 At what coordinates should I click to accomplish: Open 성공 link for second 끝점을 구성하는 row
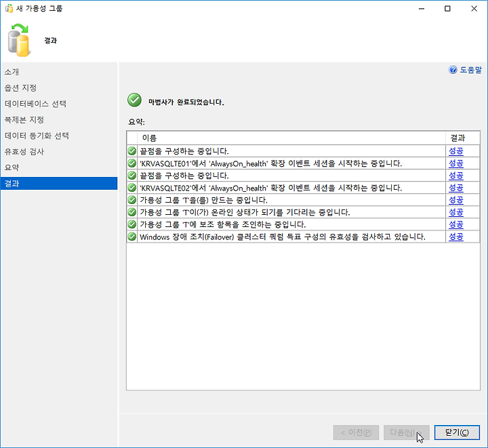pos(456,176)
